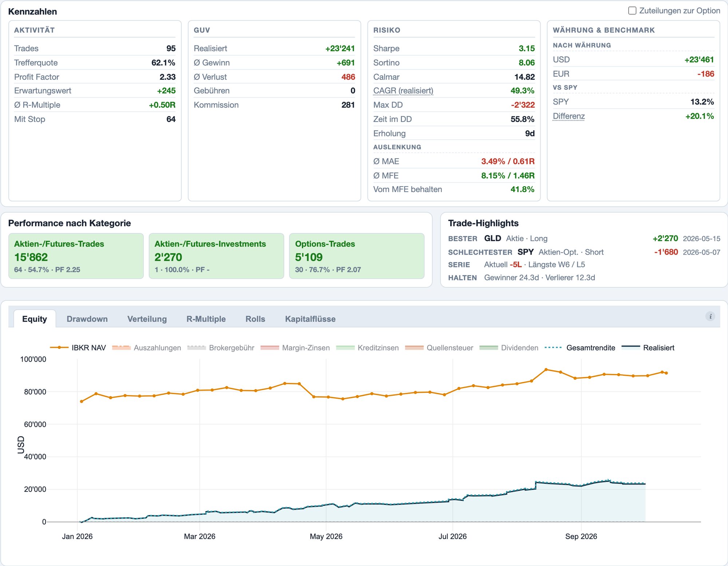Click the Kommission value 281
728x566 pixels.
pos(348,105)
